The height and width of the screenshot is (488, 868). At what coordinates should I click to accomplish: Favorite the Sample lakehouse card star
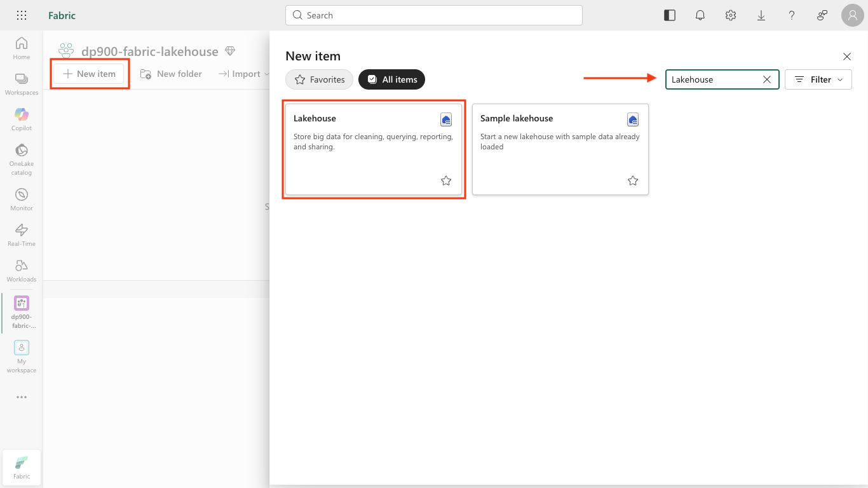tap(633, 180)
